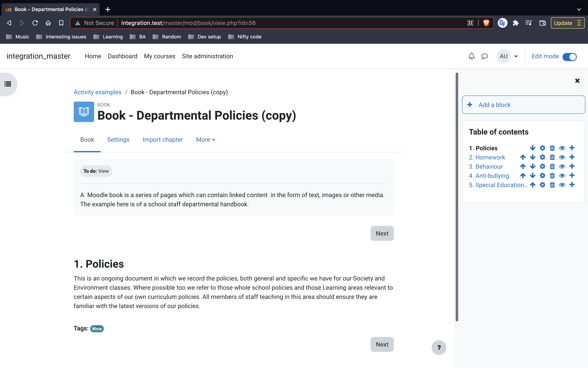Move Special Education chapter up
This screenshot has height=368, width=588.
(533, 185)
